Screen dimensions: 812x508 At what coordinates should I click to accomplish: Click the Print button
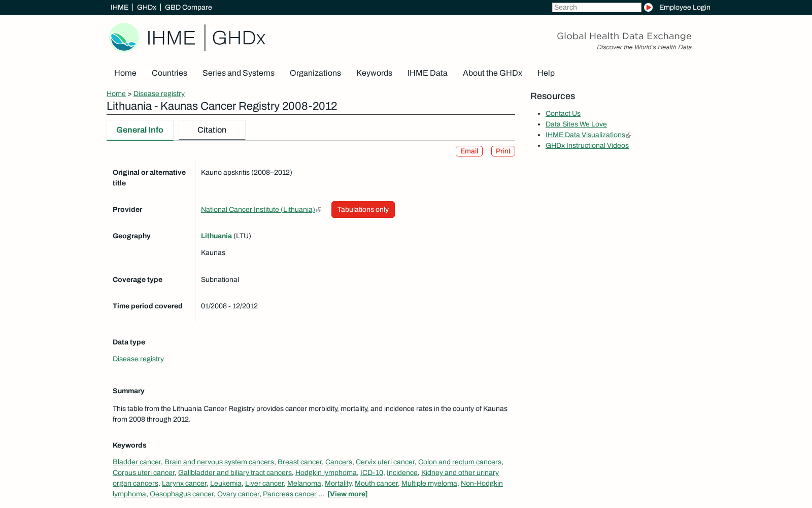click(503, 151)
